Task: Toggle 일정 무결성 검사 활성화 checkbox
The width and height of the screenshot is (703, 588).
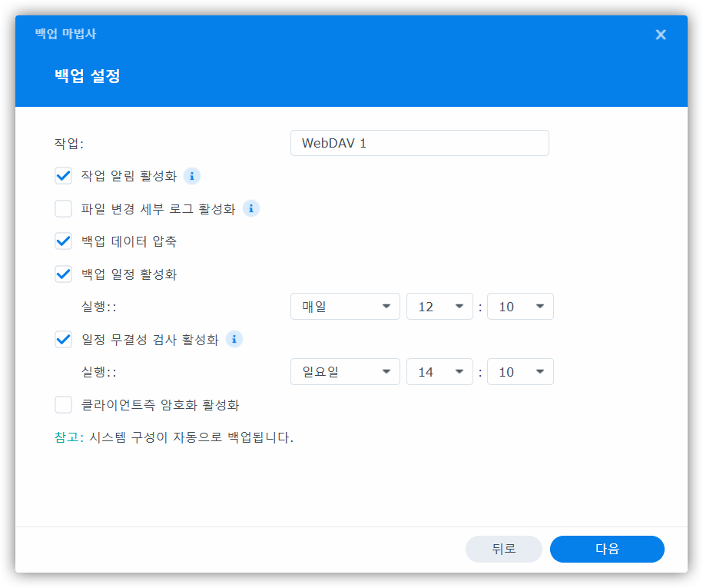Action: (x=64, y=339)
